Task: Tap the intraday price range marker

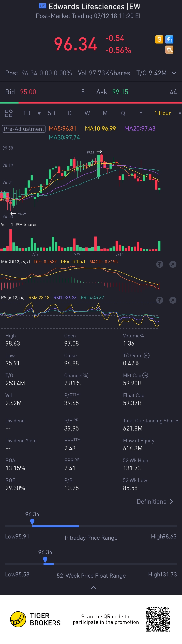Action: pyautogui.click(x=32, y=522)
